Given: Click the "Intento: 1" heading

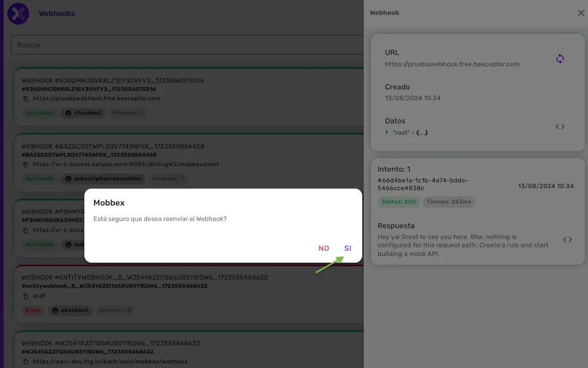Looking at the screenshot, I should [394, 170].
